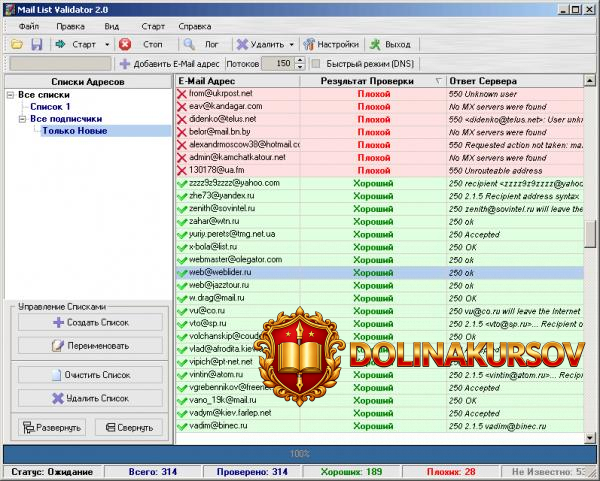Click the Удалить Список button
This screenshot has height=481, width=600.
[x=90, y=398]
